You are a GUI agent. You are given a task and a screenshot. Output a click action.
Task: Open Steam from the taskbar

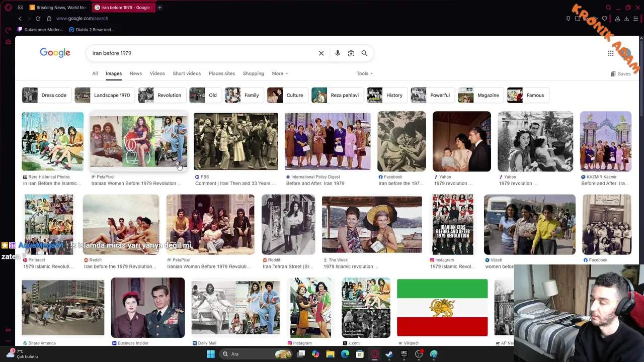pos(389,354)
